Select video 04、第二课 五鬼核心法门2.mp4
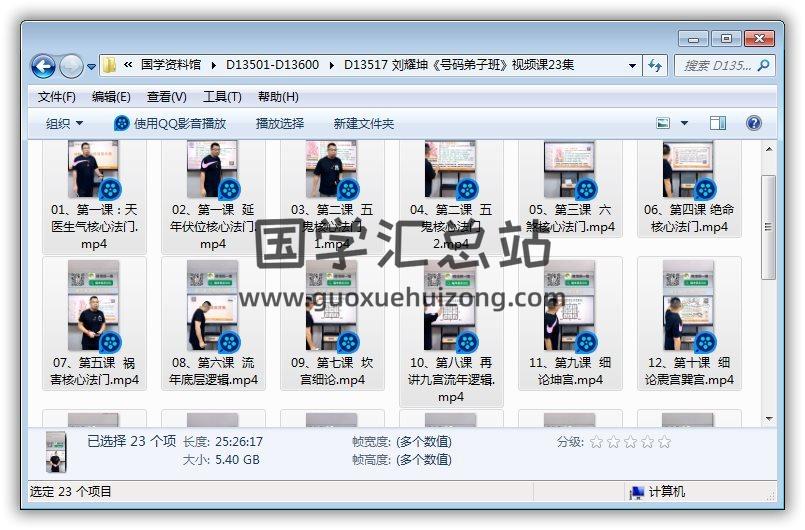The height and width of the screenshot is (530, 805). (x=451, y=197)
